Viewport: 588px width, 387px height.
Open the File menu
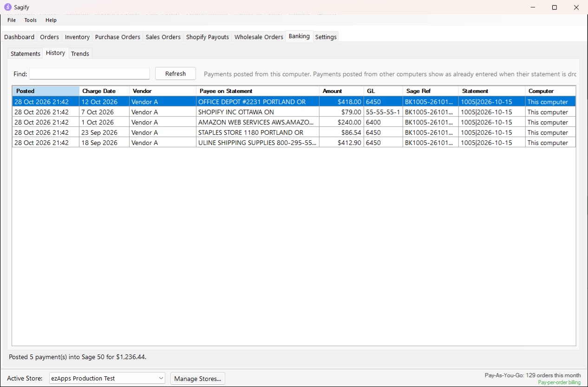pos(12,20)
